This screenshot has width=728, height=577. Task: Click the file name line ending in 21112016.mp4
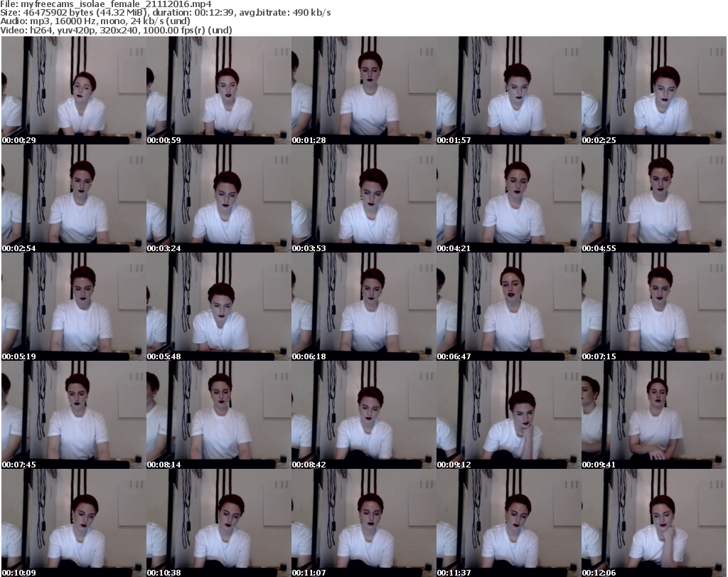106,4
